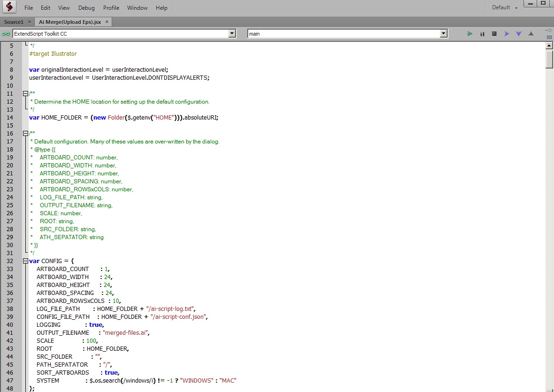Open the ExtendScript Toolkit CC target dropdown
The width and height of the screenshot is (554, 392).
(232, 34)
